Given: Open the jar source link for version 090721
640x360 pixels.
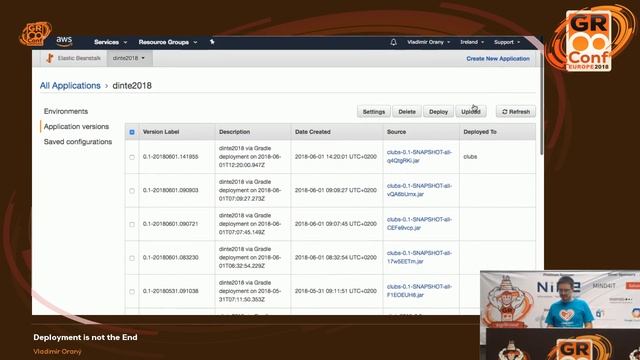Looking at the screenshot, I should tap(419, 224).
